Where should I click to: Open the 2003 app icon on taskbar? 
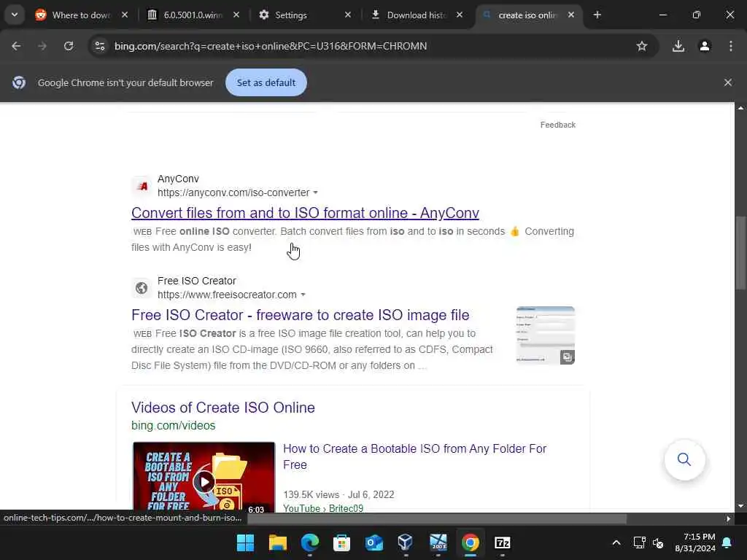438,542
